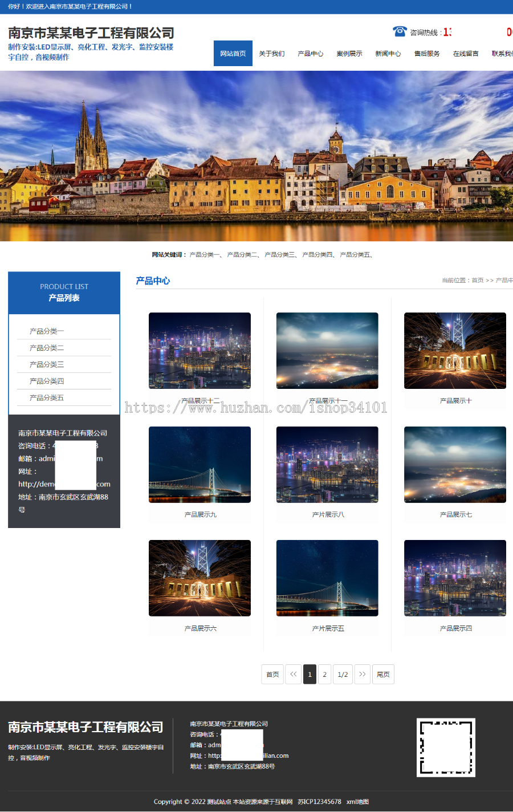Go to first page via 首页 pagination button

pos(272,674)
